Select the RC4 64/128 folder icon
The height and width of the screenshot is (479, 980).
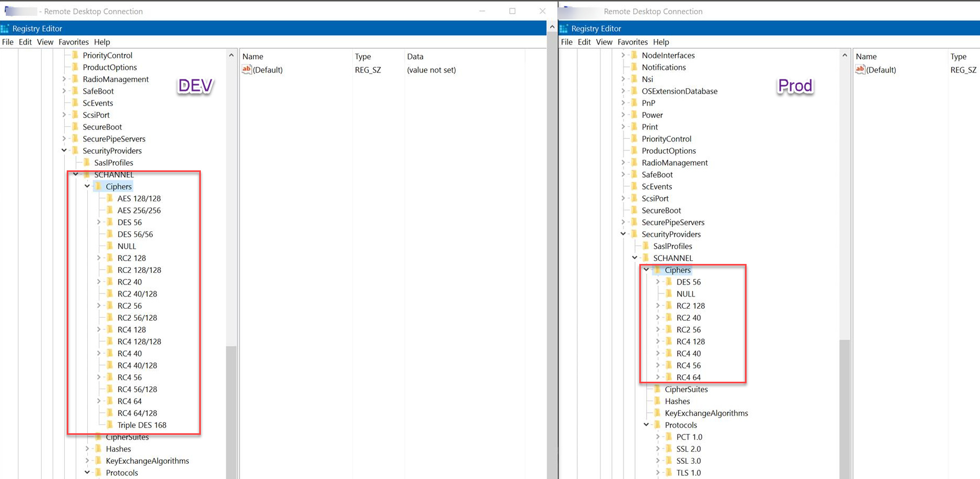pos(109,413)
